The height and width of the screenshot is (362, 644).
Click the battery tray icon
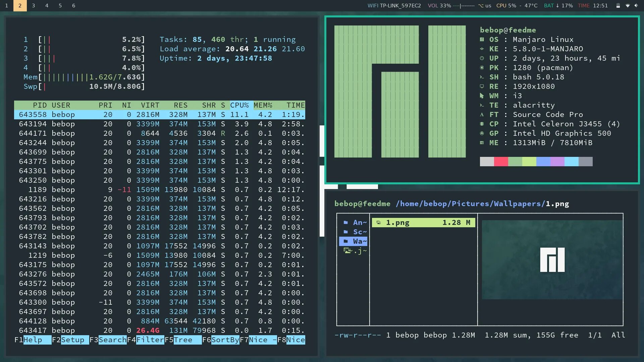[618, 6]
